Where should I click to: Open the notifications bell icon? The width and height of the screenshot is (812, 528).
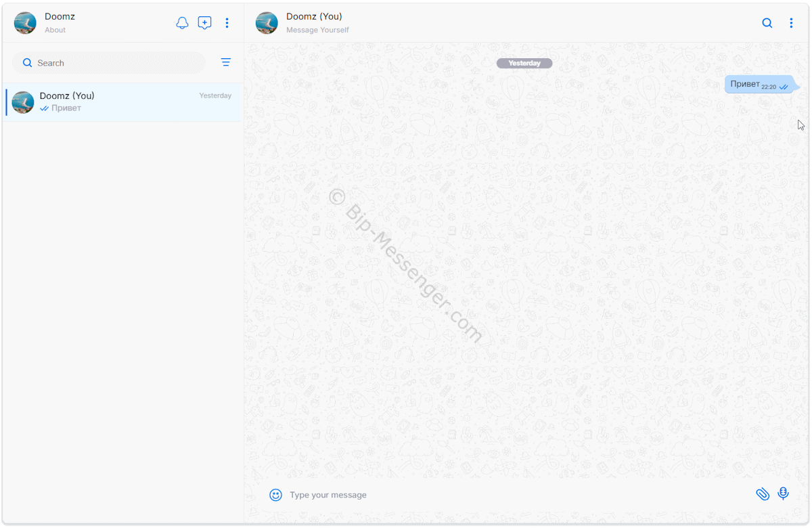coord(182,23)
